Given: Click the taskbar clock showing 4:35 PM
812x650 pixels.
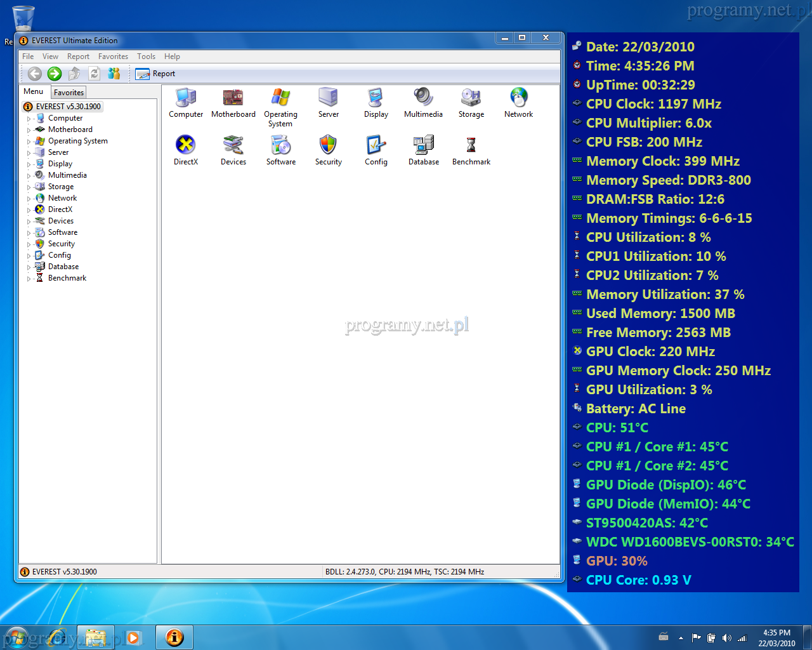Looking at the screenshot, I should click(776, 637).
